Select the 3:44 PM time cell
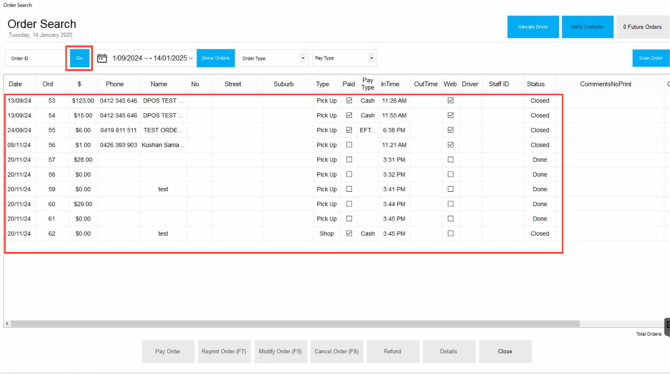The image size is (670, 374). click(394, 204)
